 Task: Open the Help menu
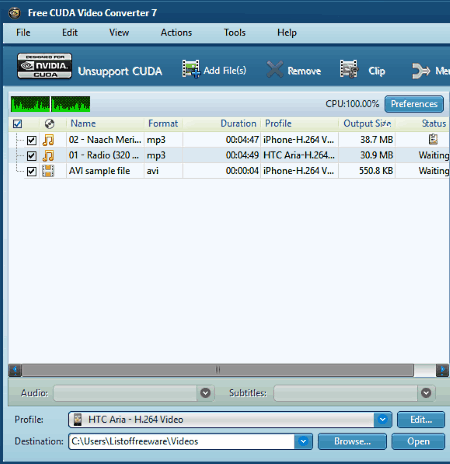tap(287, 33)
